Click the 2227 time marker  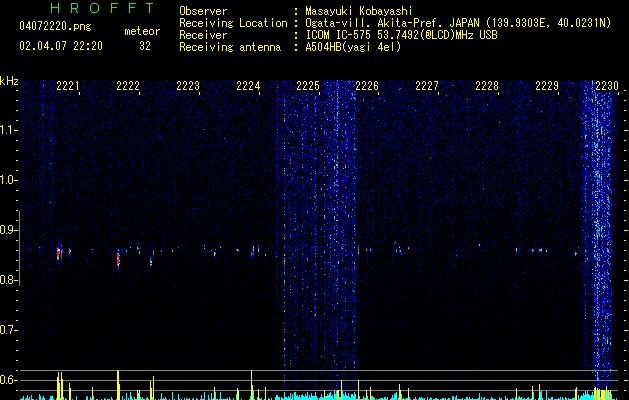point(427,86)
